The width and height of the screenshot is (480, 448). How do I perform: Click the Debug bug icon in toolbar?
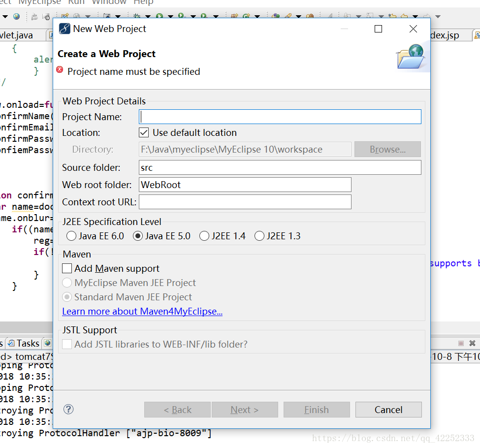point(137,16)
